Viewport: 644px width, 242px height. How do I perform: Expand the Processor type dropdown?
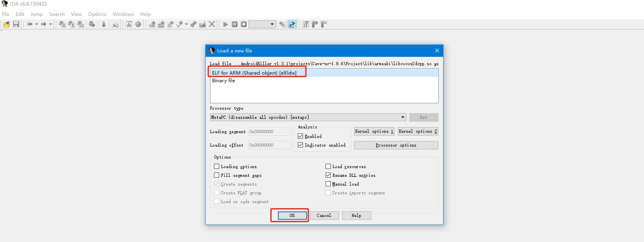point(403,117)
